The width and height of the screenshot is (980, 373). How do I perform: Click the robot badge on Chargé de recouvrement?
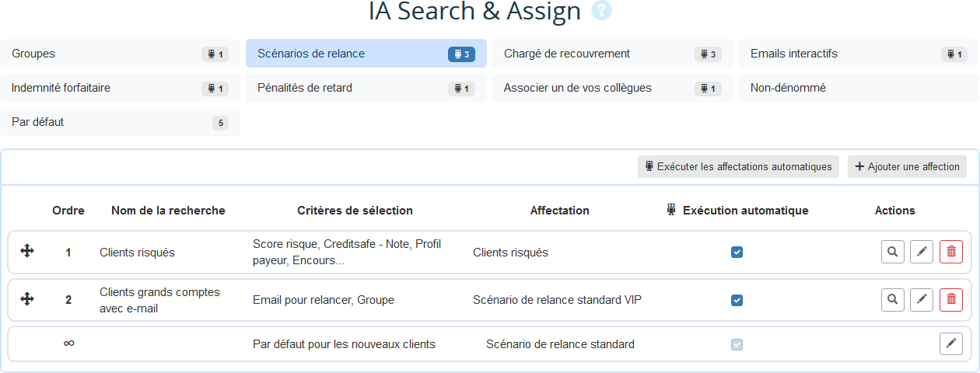708,54
